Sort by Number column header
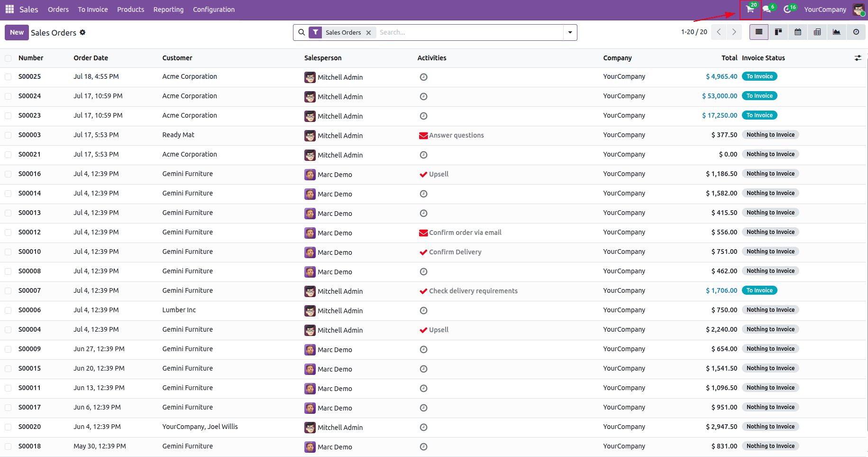868x457 pixels. coord(31,58)
